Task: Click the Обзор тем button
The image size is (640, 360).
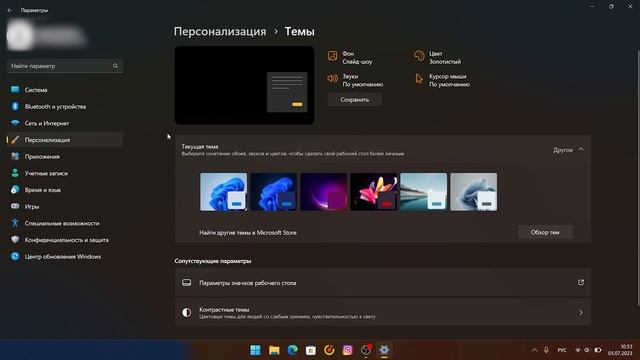Action: pos(545,232)
